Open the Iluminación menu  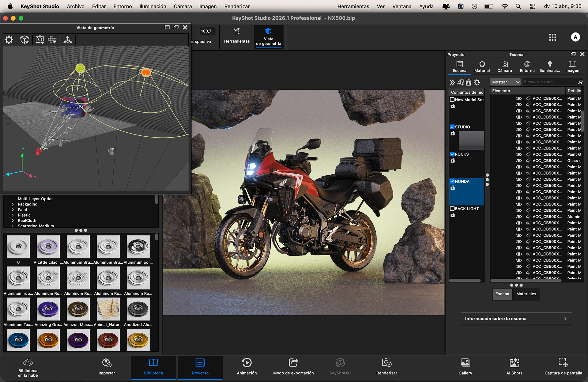(153, 6)
